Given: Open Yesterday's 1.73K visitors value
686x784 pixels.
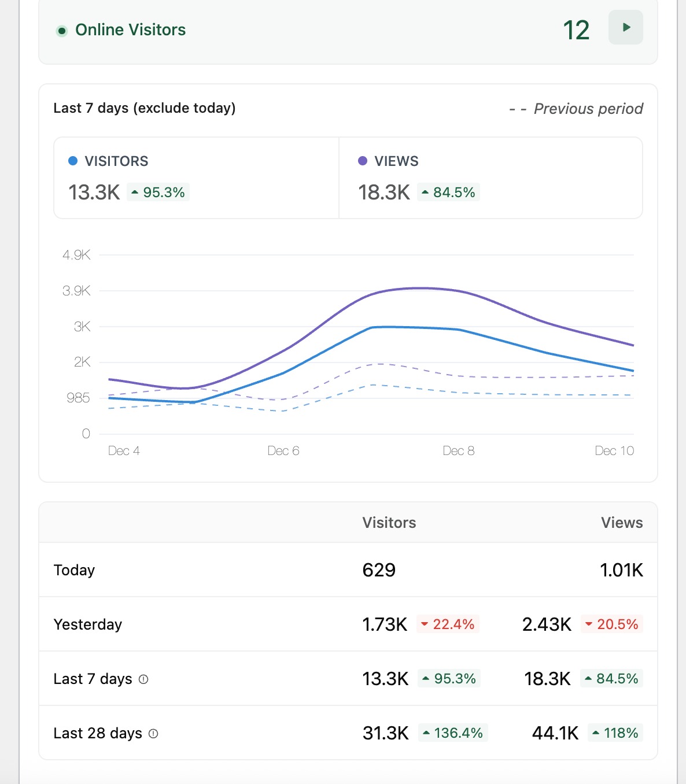Looking at the screenshot, I should click(x=385, y=624).
